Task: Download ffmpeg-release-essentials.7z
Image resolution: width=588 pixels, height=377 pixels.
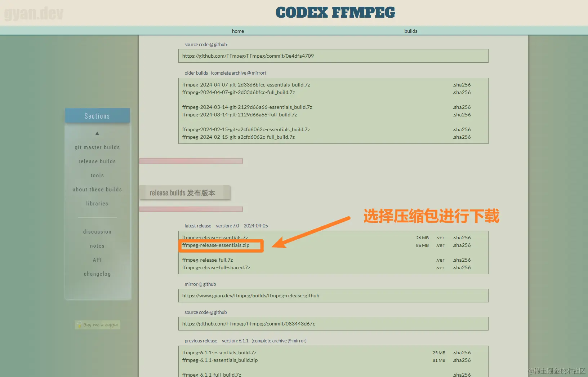Action: 215,238
